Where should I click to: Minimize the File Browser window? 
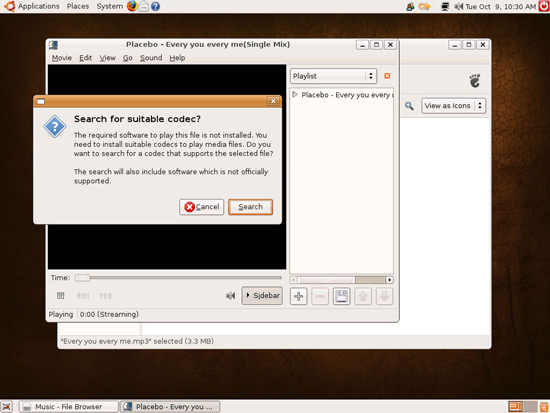pos(455,45)
